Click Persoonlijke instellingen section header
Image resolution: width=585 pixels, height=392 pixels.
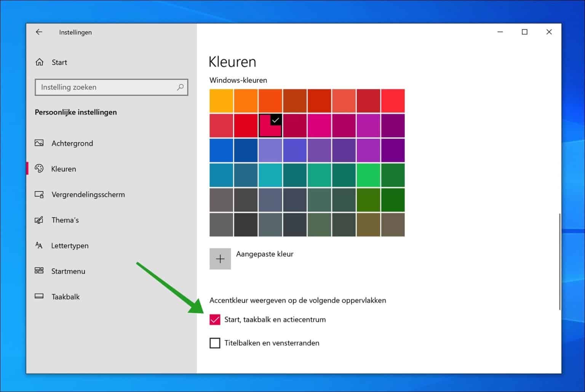click(x=76, y=112)
